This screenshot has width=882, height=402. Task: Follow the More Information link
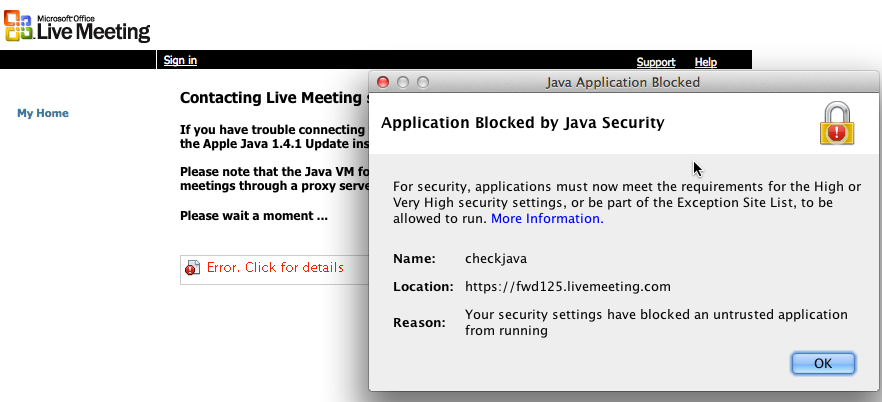coord(547,218)
